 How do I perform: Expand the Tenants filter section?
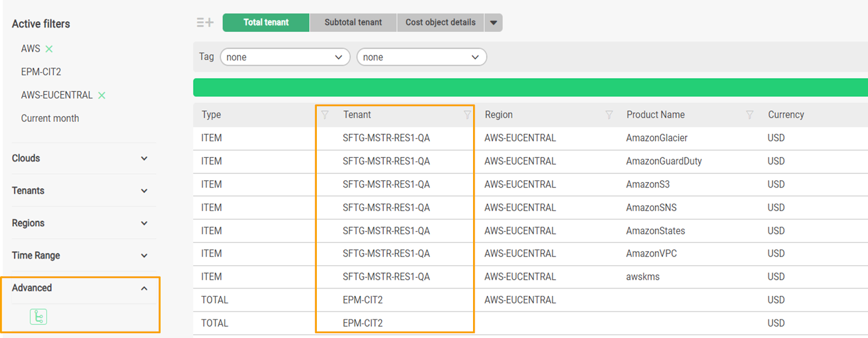click(144, 191)
